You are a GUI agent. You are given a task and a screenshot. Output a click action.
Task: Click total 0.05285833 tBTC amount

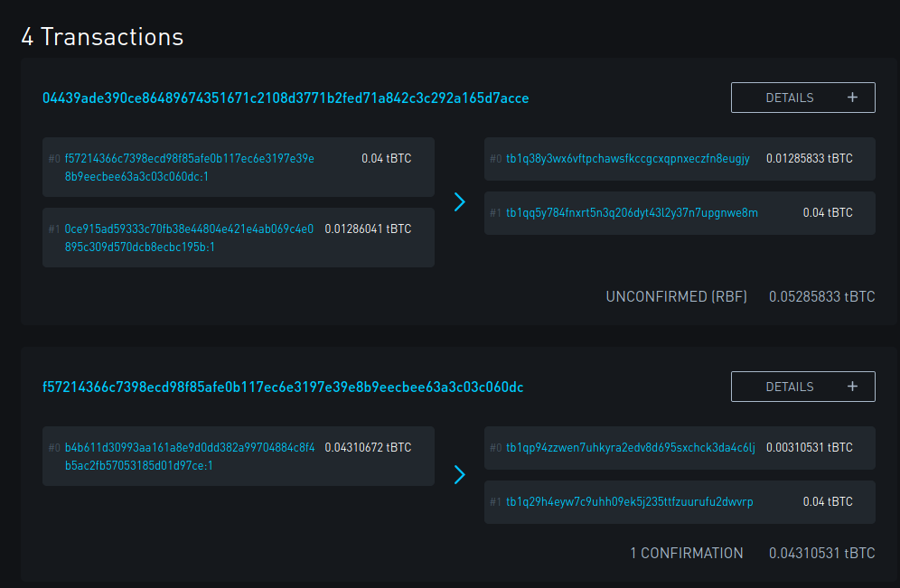[x=822, y=296]
